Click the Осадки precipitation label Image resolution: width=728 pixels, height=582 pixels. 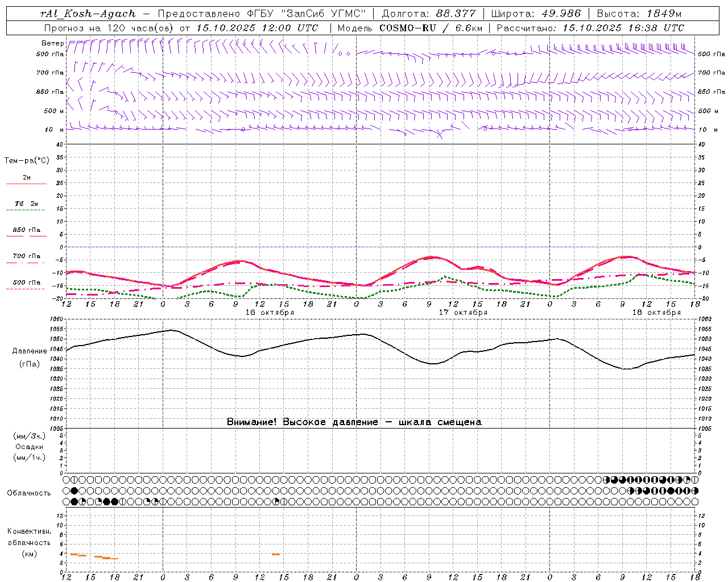(x=30, y=447)
